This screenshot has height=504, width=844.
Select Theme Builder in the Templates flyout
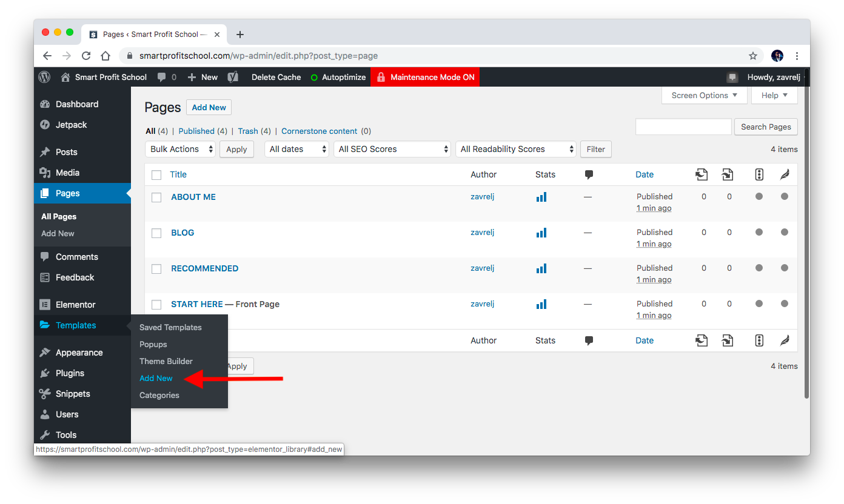coord(166,361)
